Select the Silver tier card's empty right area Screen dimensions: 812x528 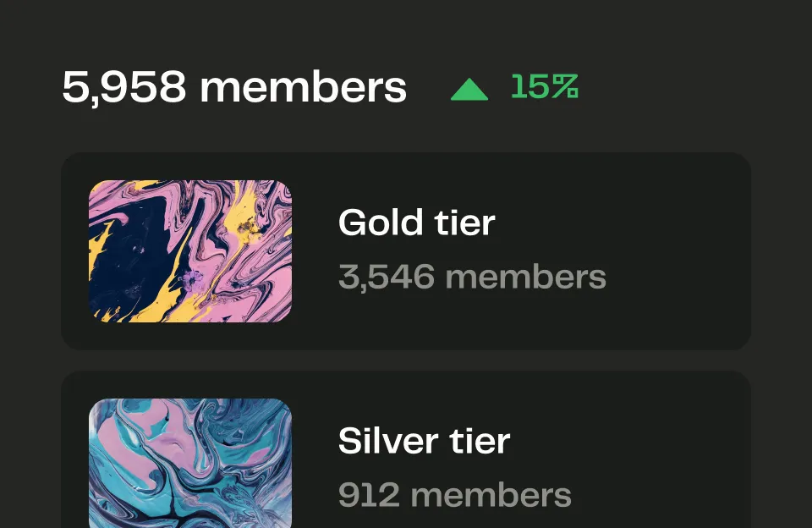click(x=668, y=456)
